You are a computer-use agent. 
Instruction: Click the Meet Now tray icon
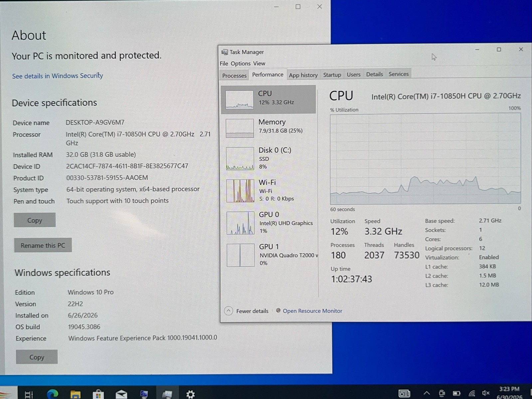click(442, 393)
